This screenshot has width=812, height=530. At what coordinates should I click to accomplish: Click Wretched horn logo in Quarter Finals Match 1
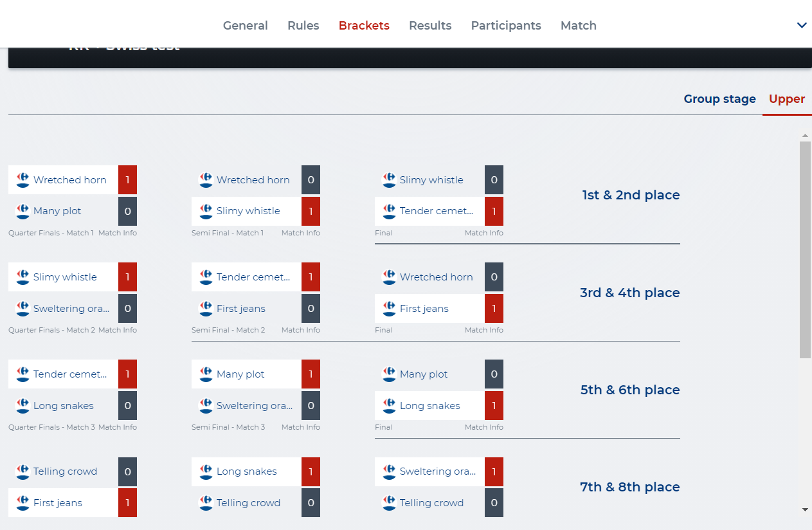pos(23,180)
